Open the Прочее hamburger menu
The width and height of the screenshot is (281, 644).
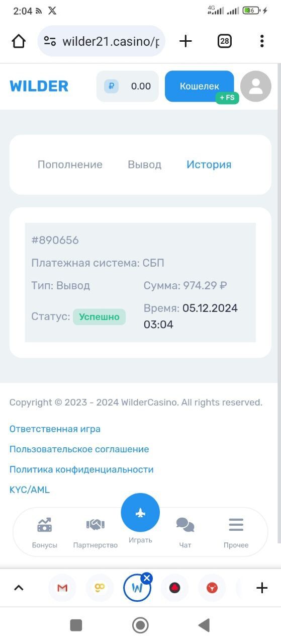pyautogui.click(x=236, y=525)
